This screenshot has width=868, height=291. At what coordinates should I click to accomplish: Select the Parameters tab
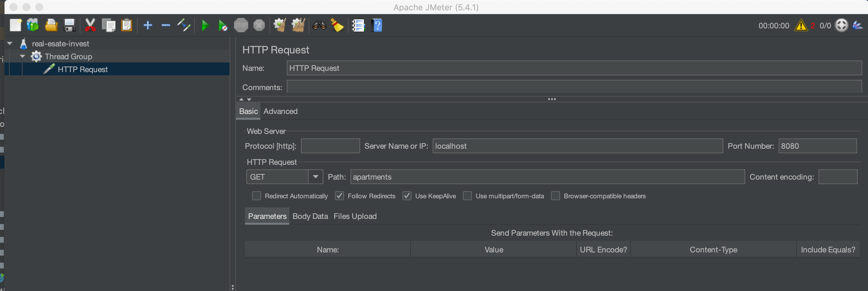pos(267,216)
